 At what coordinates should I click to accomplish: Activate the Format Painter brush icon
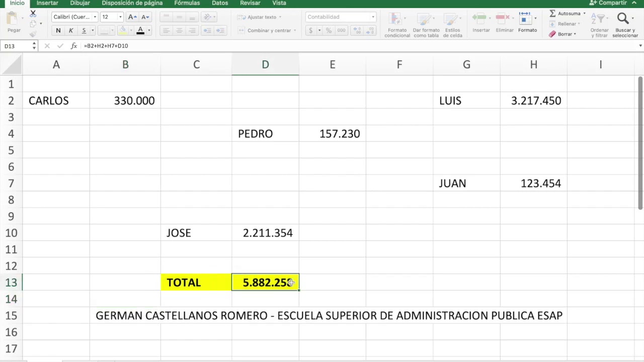(33, 34)
